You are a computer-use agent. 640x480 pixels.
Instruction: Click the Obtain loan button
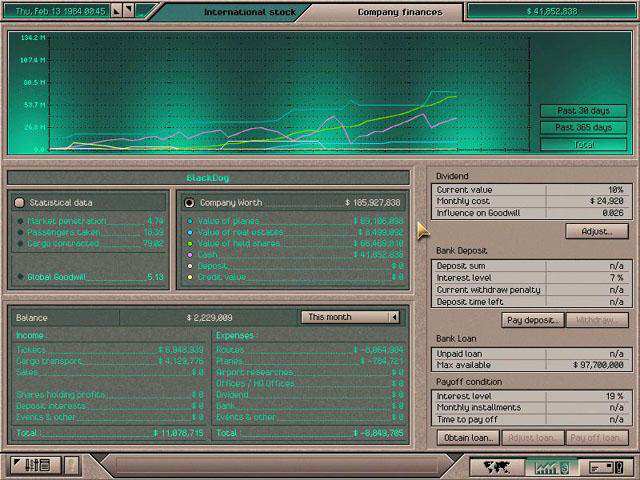[x=467, y=438]
